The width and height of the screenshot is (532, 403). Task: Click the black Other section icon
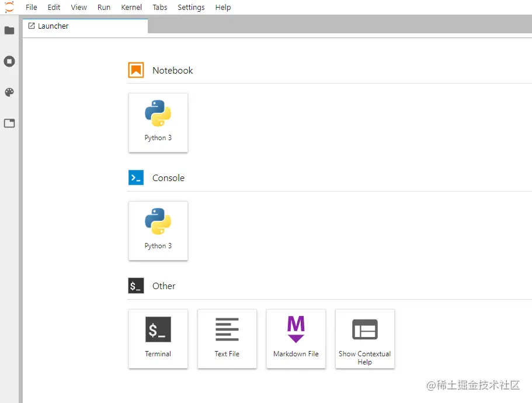(x=136, y=286)
